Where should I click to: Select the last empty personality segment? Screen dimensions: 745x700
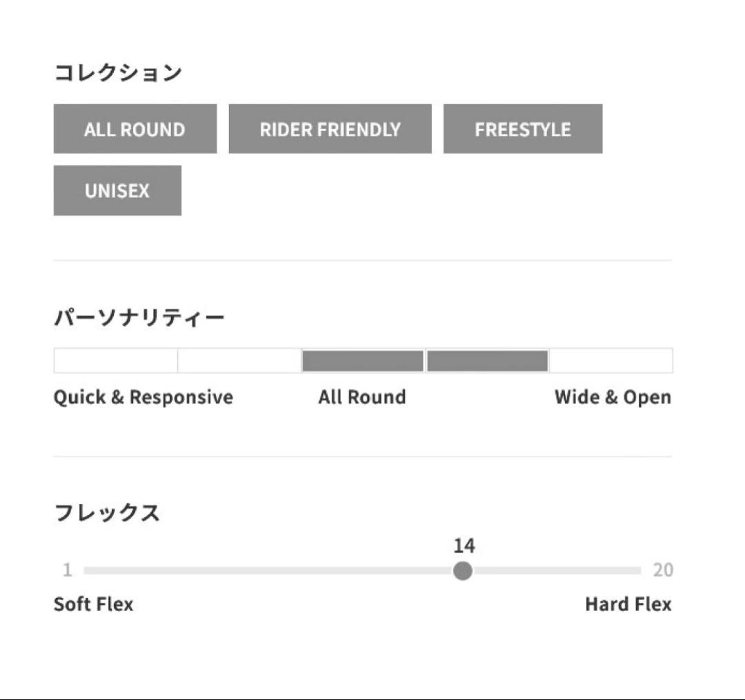point(610,361)
